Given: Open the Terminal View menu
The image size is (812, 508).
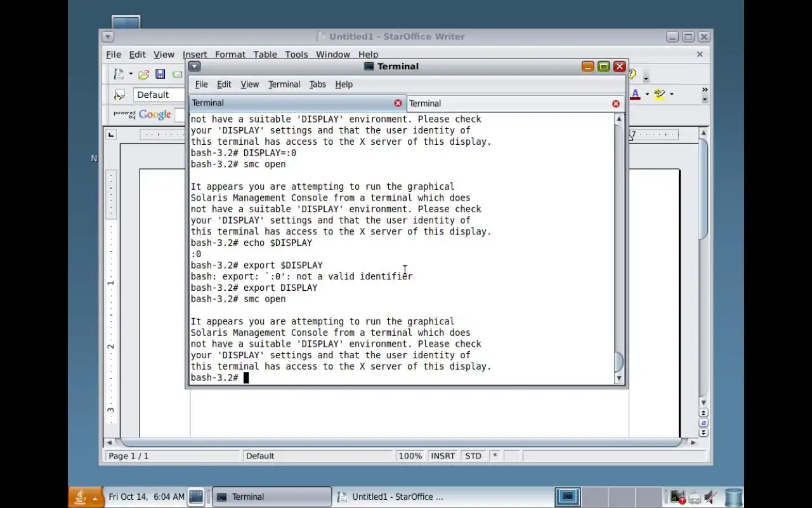Looking at the screenshot, I should pyautogui.click(x=250, y=84).
